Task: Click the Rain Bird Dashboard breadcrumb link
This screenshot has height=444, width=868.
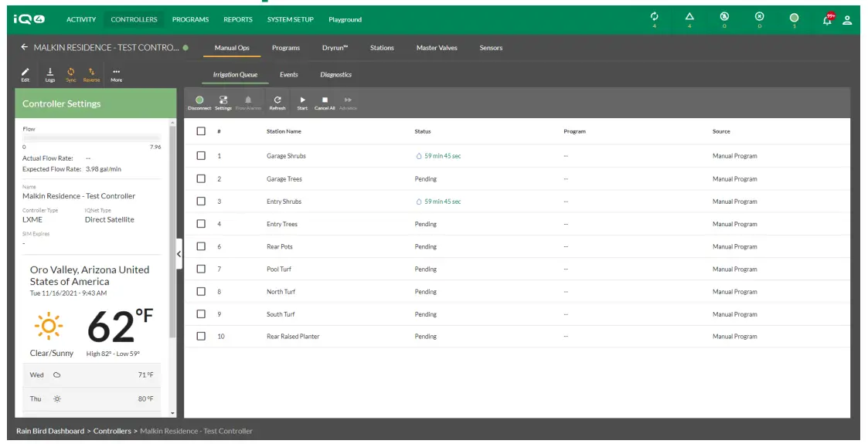Action: click(50, 431)
